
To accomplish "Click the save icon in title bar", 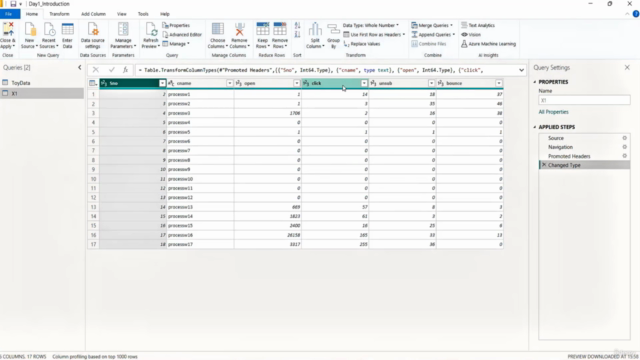I will pos(13,4).
